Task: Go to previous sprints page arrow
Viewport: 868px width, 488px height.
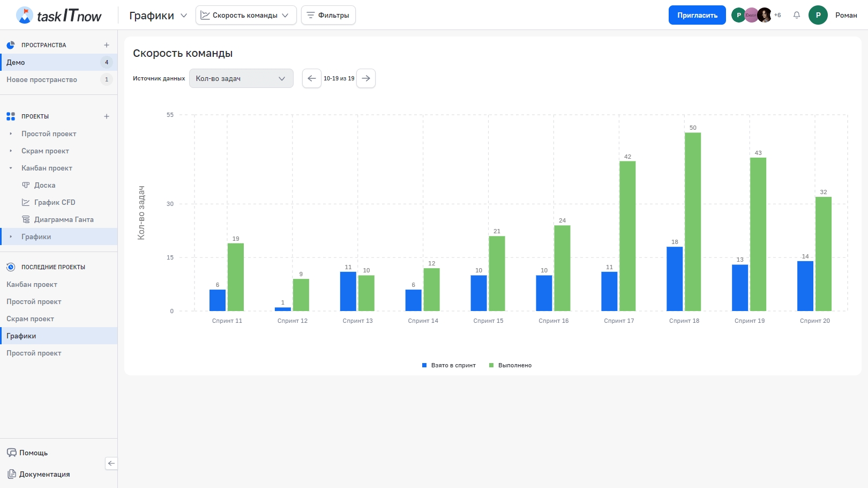Action: (311, 78)
